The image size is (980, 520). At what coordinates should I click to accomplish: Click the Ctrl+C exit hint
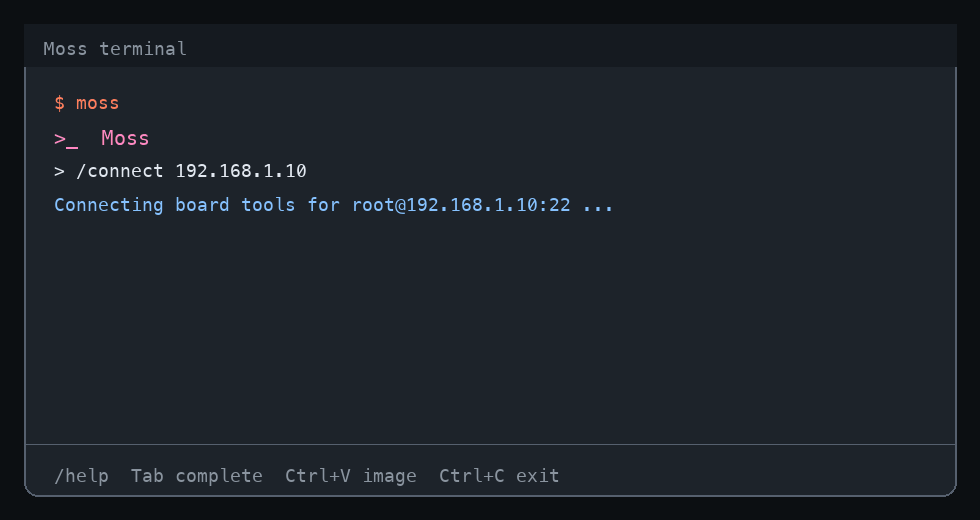click(499, 476)
